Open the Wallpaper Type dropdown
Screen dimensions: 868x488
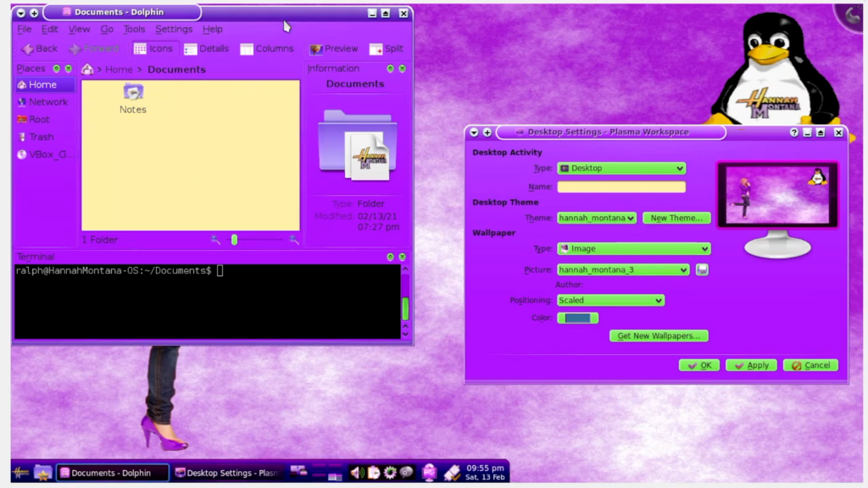(633, 249)
